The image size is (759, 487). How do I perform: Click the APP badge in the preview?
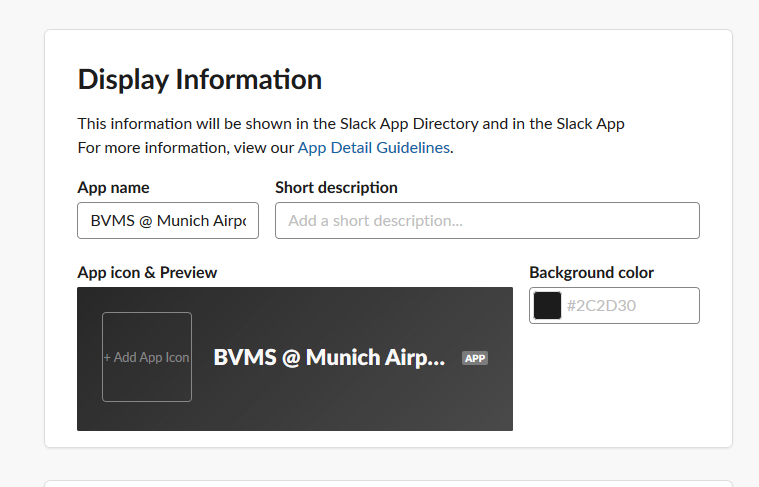(475, 358)
